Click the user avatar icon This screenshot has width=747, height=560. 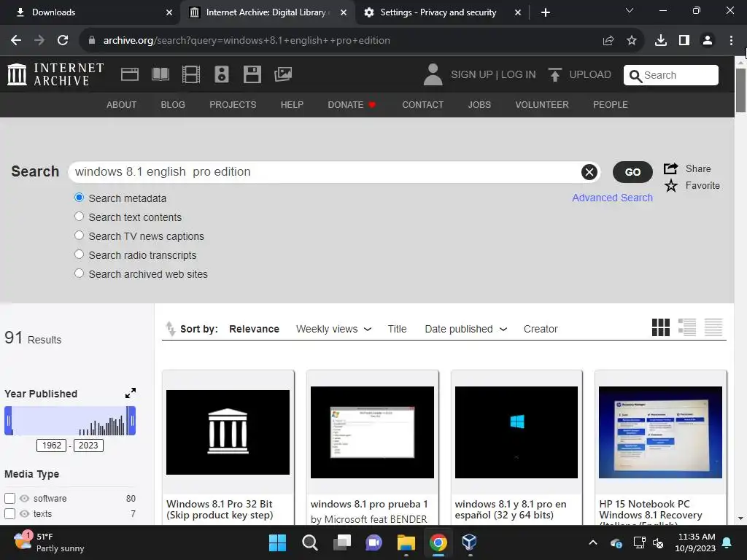tap(433, 74)
